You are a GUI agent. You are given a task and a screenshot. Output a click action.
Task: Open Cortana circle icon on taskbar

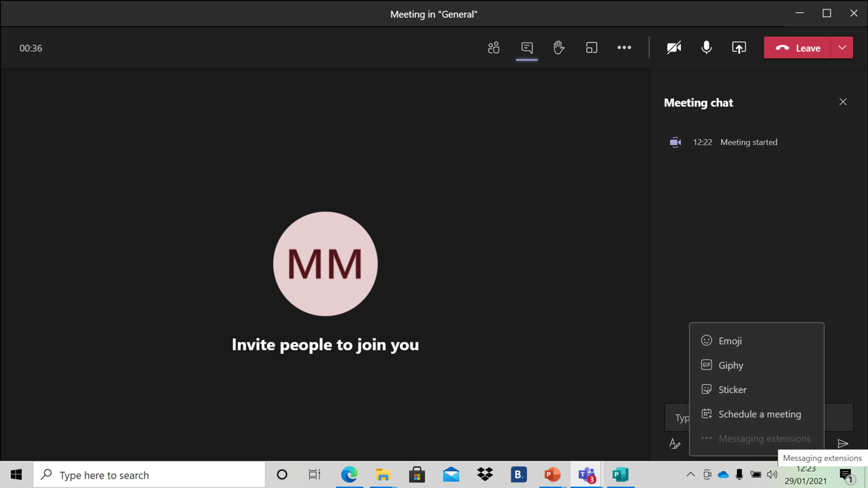[282, 474]
